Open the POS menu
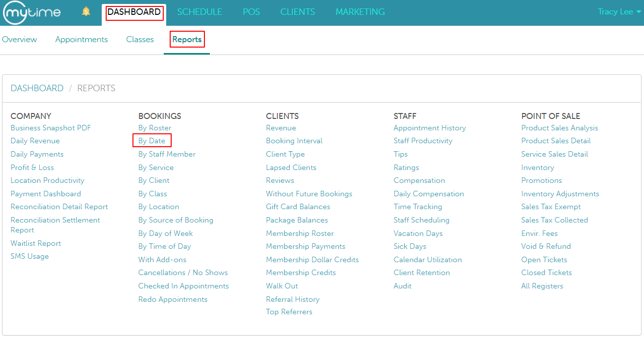644x338 pixels. pyautogui.click(x=252, y=12)
